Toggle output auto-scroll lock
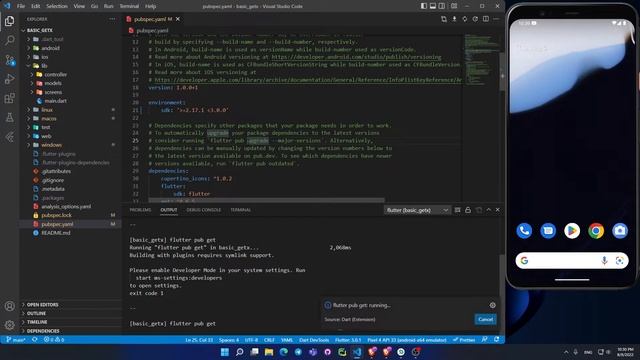Screen dimensions: 640x360 pyautogui.click(x=468, y=210)
